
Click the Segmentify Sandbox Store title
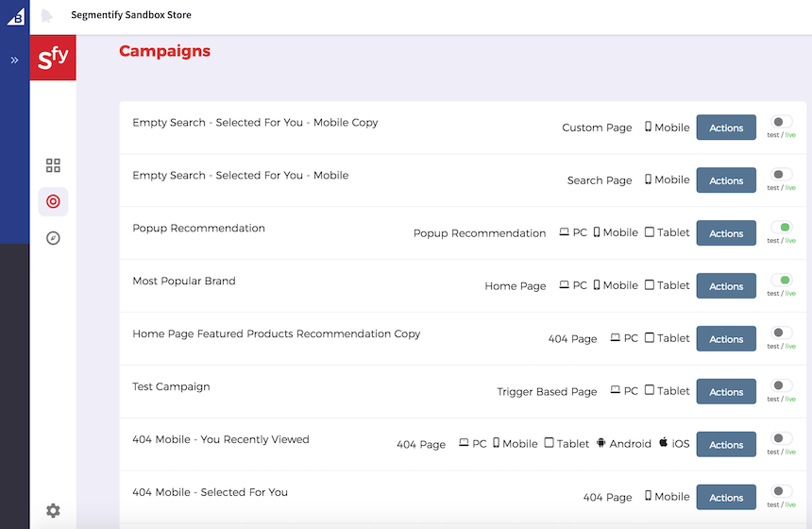(x=129, y=15)
